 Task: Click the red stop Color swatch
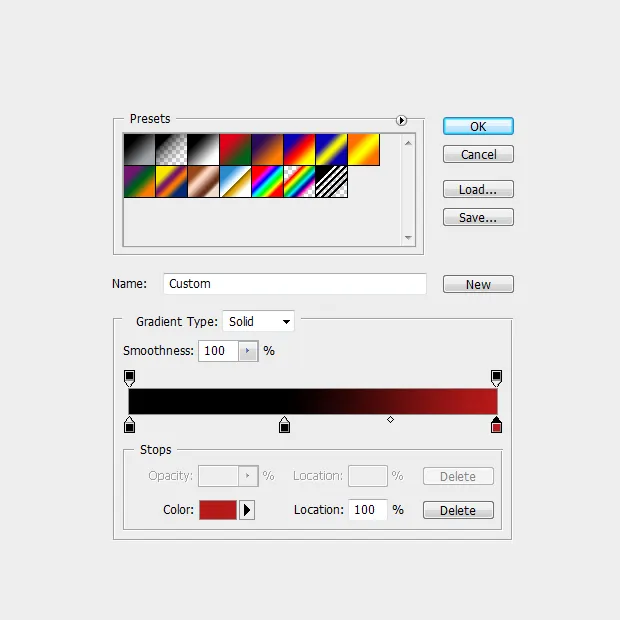click(x=218, y=510)
